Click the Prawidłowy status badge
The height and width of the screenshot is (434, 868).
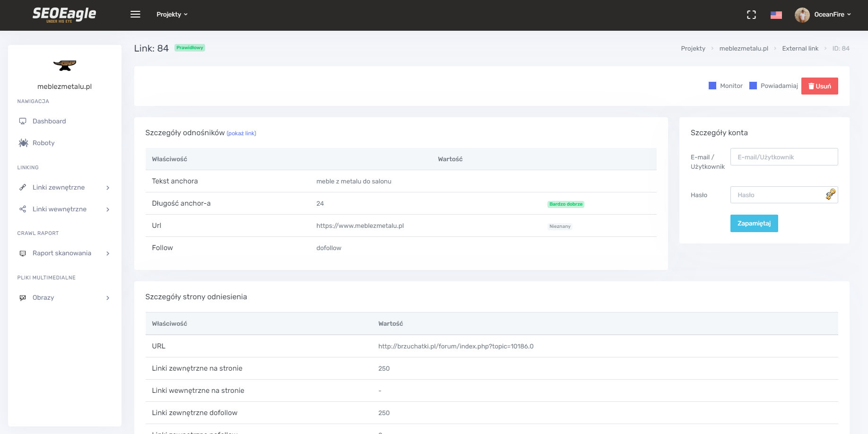pyautogui.click(x=190, y=48)
